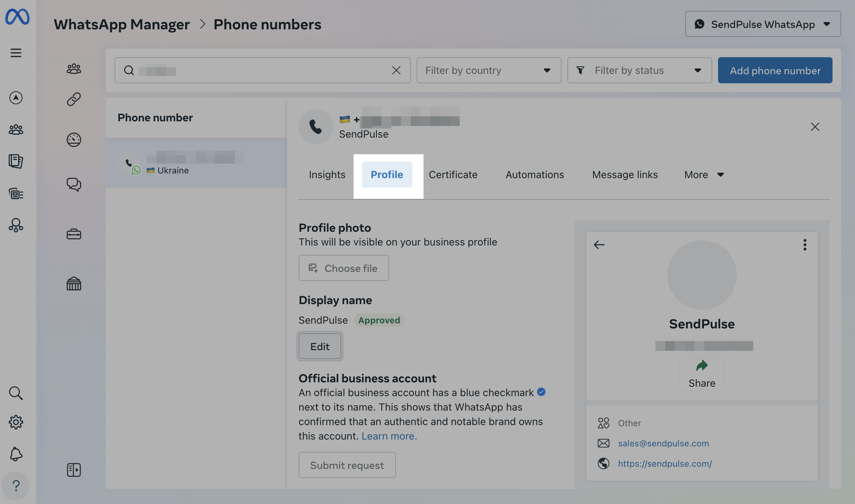855x504 pixels.
Task: Expand the More tab dropdown
Action: (x=704, y=175)
